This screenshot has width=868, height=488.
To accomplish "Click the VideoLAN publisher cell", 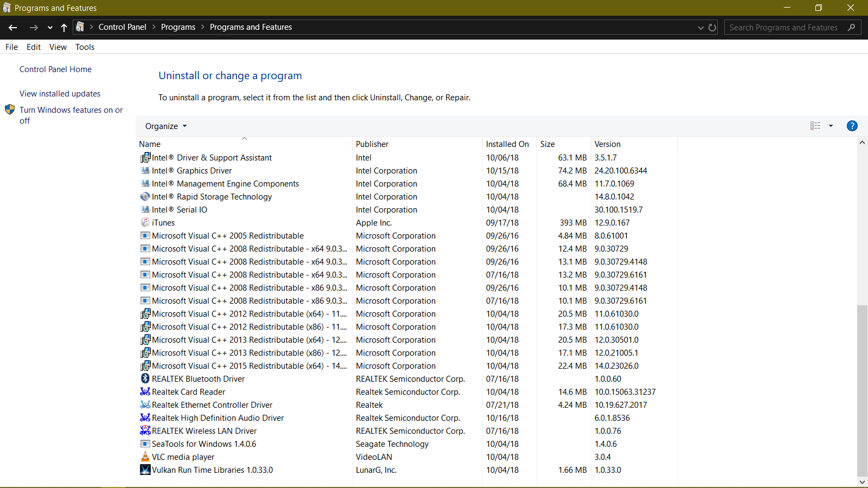I will (374, 457).
